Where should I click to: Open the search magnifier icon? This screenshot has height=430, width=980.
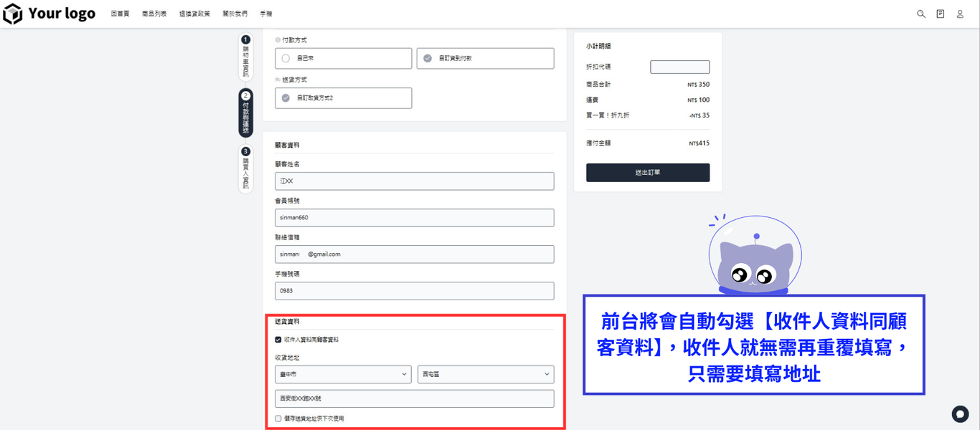click(921, 14)
